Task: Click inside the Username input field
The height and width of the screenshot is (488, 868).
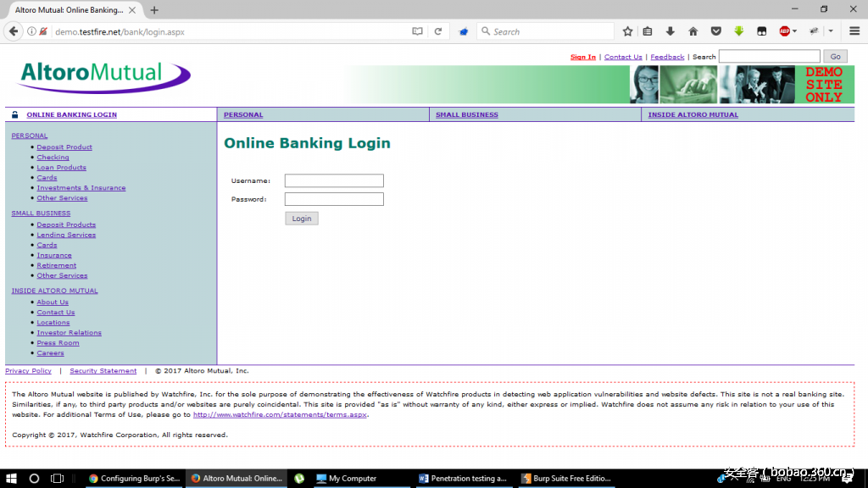Action: 333,180
